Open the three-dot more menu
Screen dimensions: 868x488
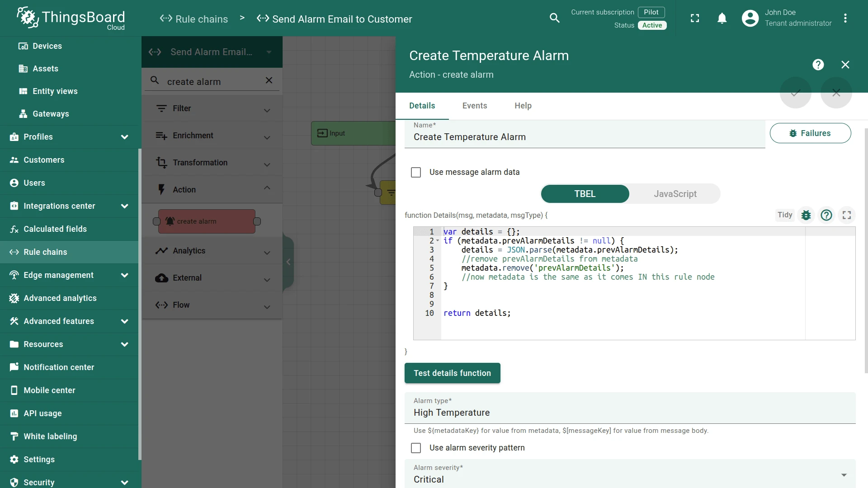(x=845, y=18)
